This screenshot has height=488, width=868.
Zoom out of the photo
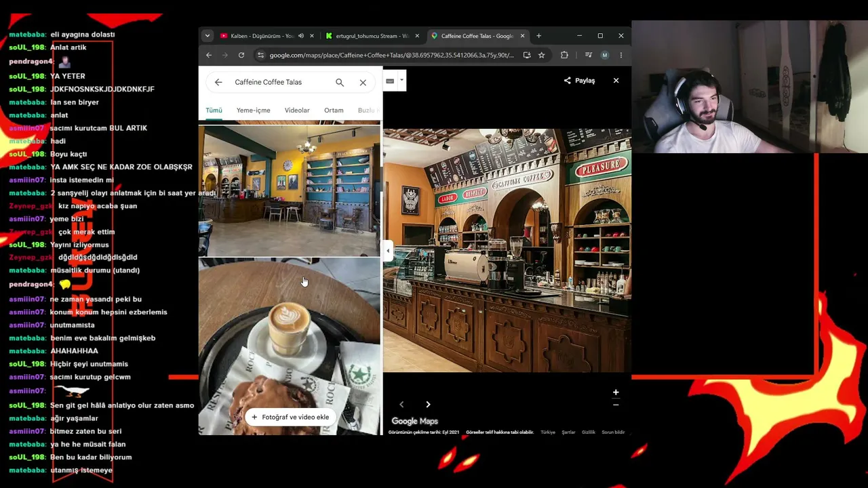point(616,405)
